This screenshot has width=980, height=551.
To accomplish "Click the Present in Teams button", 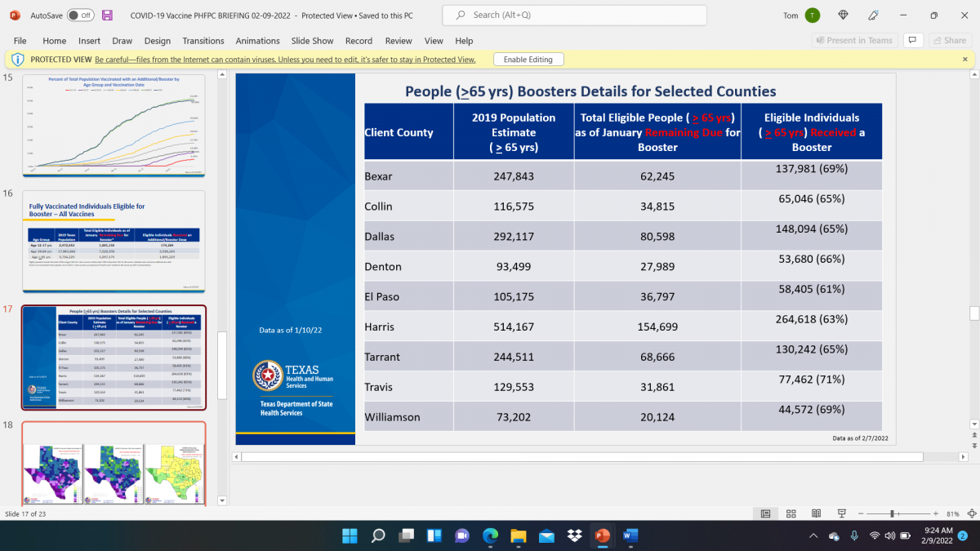I will click(853, 40).
